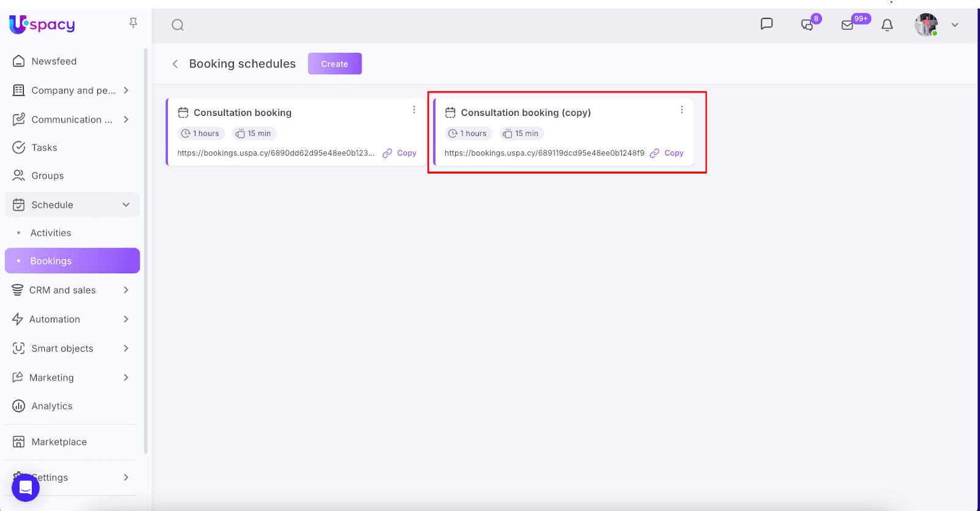Expand the profile menu chevron
980x511 pixels.
[955, 25]
